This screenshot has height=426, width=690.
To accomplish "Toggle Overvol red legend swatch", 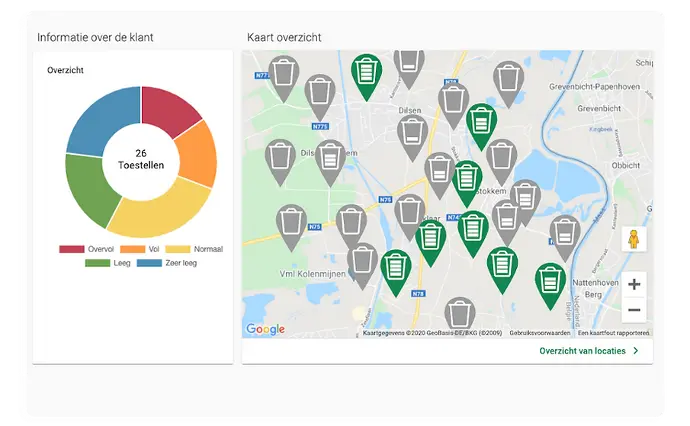I will pyautogui.click(x=72, y=249).
